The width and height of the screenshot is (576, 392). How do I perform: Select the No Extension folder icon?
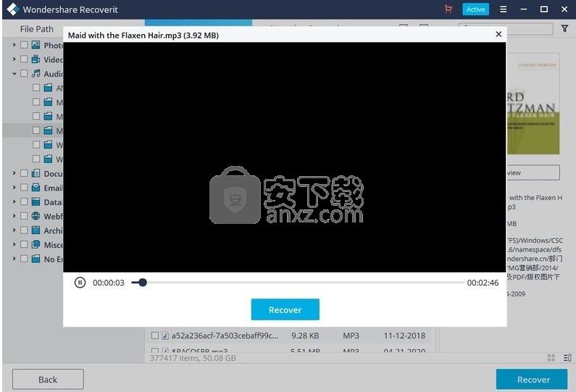click(36, 259)
